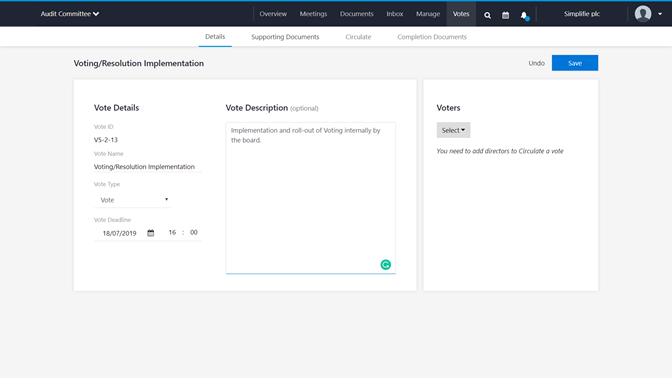Viewport: 672px width, 378px height.
Task: Open the calendar icon in navigation bar
Action: pos(506,15)
